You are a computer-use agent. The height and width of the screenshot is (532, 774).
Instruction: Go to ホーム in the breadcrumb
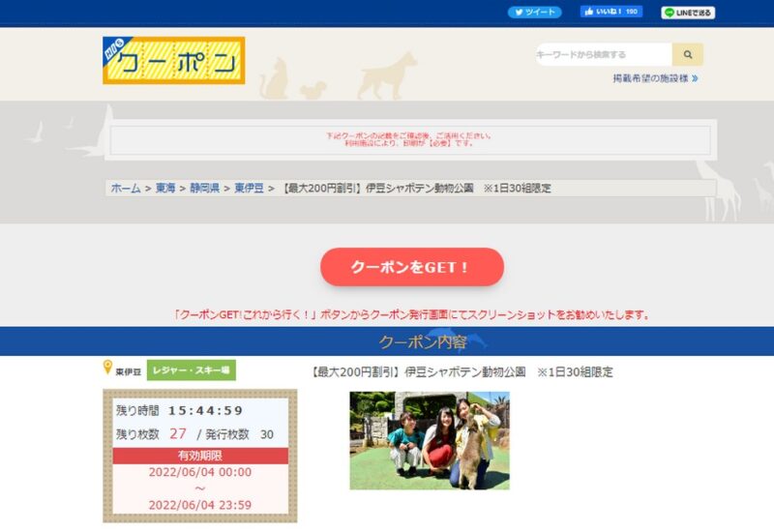pos(126,189)
